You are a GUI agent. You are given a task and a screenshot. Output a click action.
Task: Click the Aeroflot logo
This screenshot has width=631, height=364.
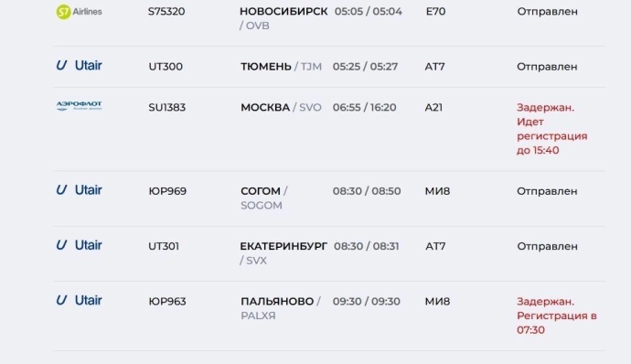point(79,106)
